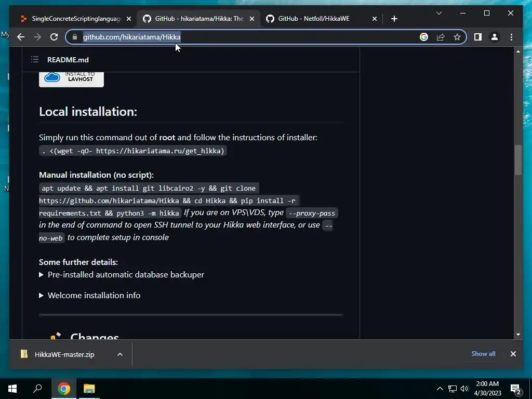532x399 pixels.
Task: Close the Netfoll/HikkaWE tab
Action: coord(374,19)
